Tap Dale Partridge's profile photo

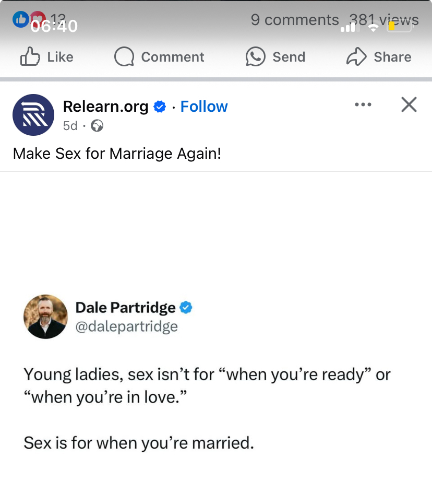click(x=46, y=317)
